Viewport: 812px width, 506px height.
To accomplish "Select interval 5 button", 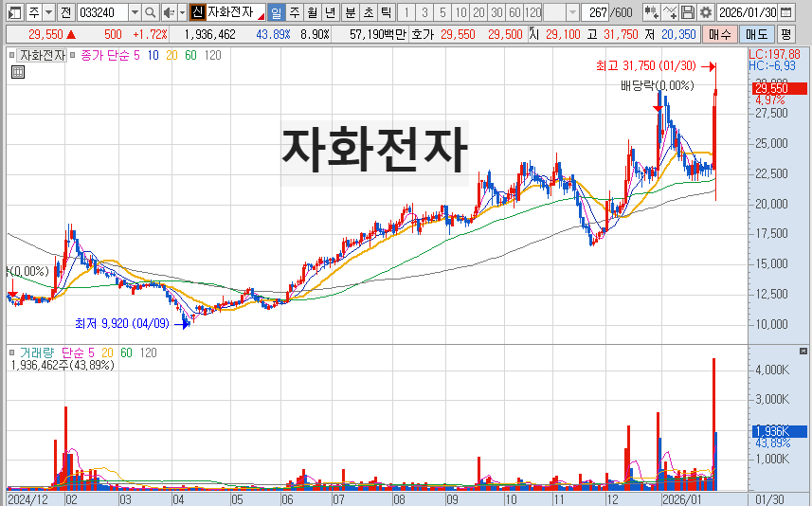I will pos(442,12).
